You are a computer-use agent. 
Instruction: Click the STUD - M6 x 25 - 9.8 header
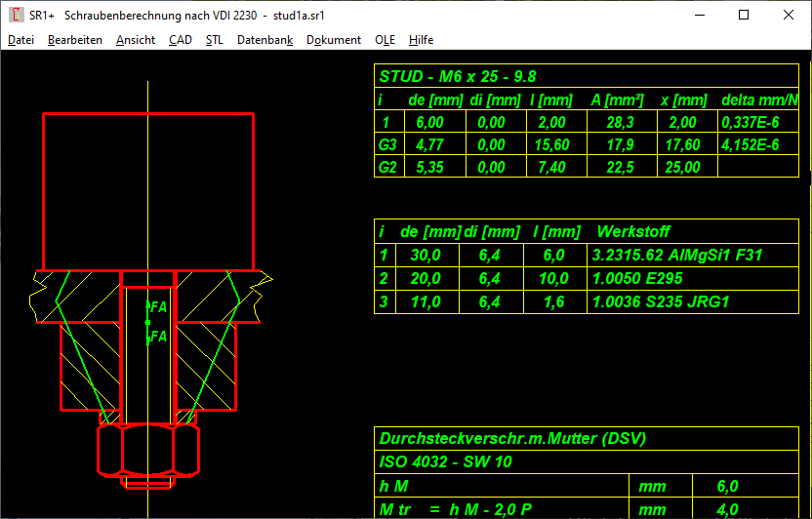tap(458, 76)
